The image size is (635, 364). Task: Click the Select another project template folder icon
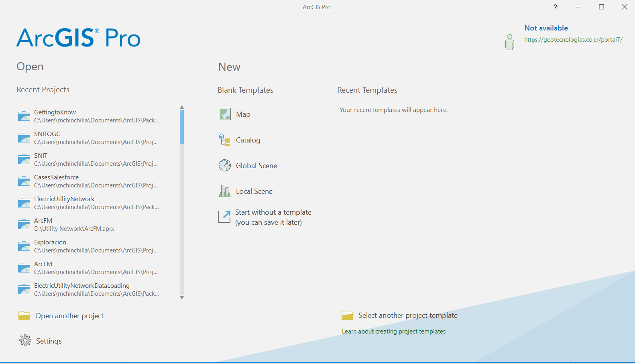point(348,315)
